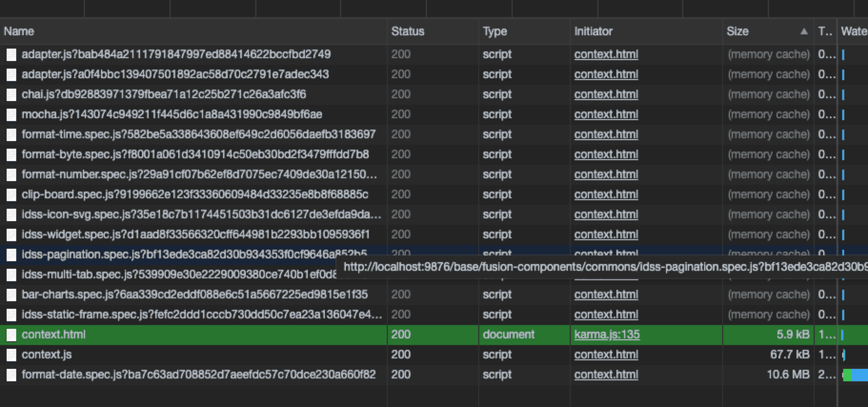This screenshot has width=868, height=407.
Task: Click the file icon beside adapter.js?bab484a2
Action: pos(11,54)
